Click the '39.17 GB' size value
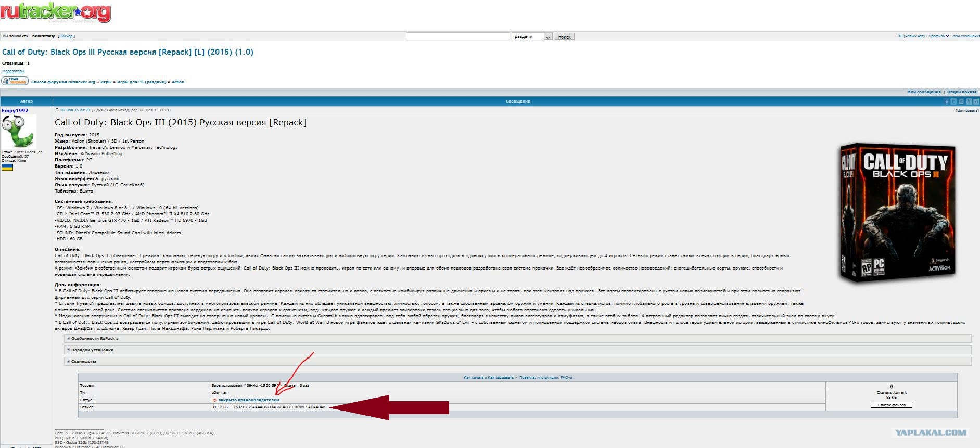 pyautogui.click(x=220, y=407)
